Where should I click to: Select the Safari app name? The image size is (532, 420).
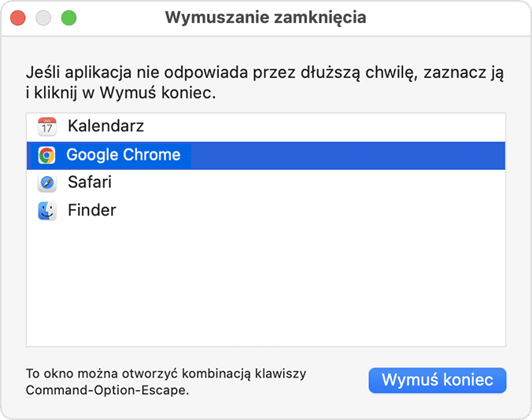coord(90,182)
